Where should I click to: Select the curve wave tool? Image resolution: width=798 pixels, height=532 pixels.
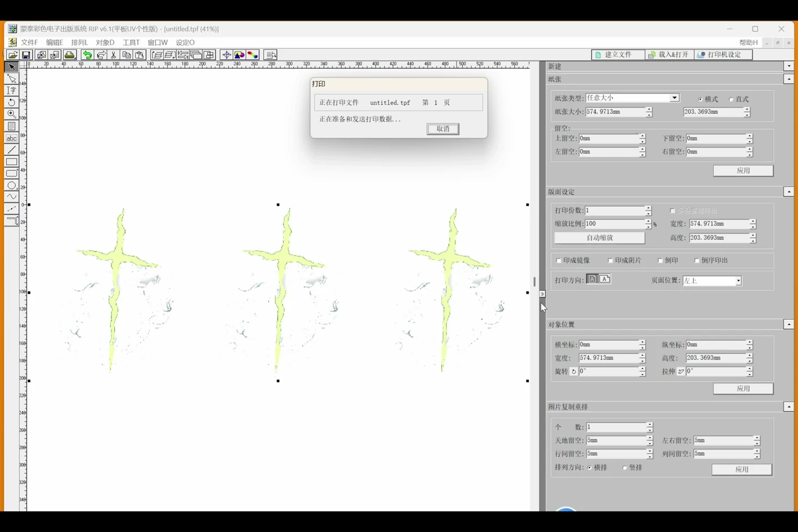pyautogui.click(x=11, y=197)
